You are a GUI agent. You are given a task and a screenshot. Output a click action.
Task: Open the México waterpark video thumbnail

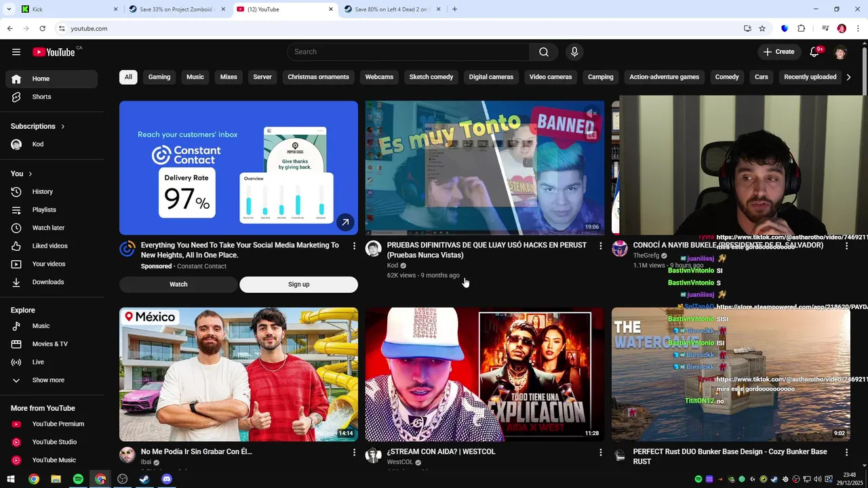click(239, 374)
